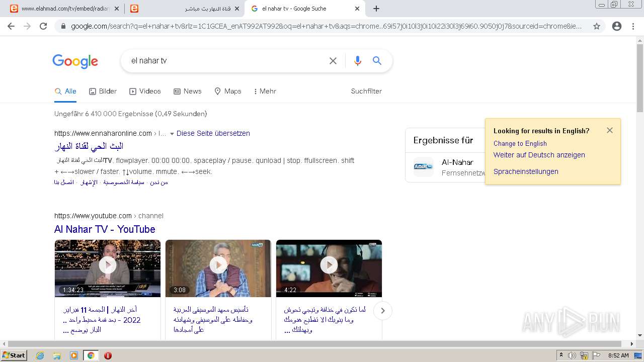Click the Chrome taskbar icon
The image size is (644, 362).
(91, 355)
